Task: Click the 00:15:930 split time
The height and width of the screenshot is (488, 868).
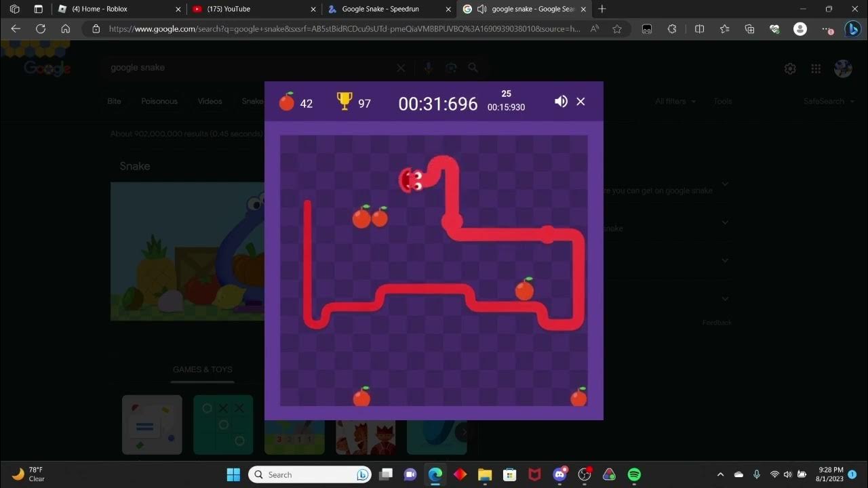Action: coord(506,107)
